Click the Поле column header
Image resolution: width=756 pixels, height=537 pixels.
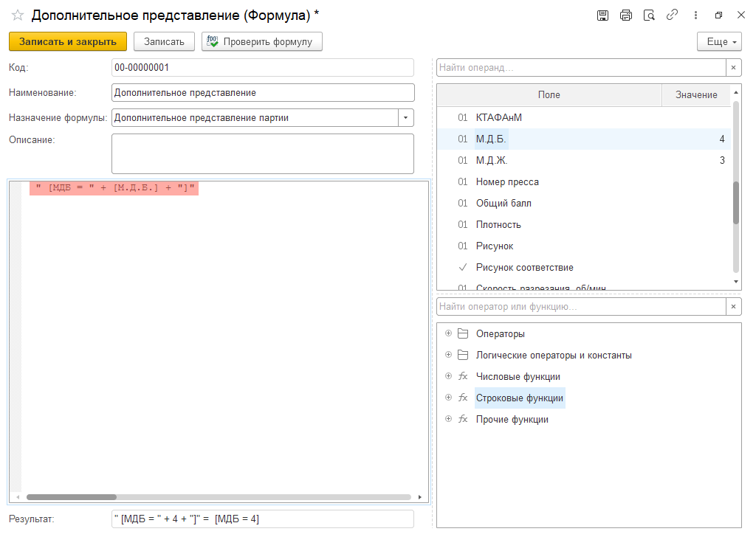coord(549,95)
